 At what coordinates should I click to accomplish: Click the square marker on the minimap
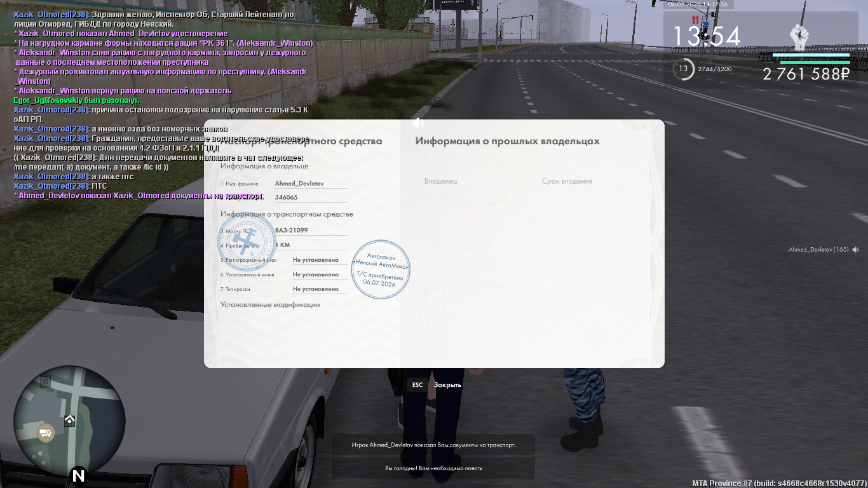[x=45, y=381]
